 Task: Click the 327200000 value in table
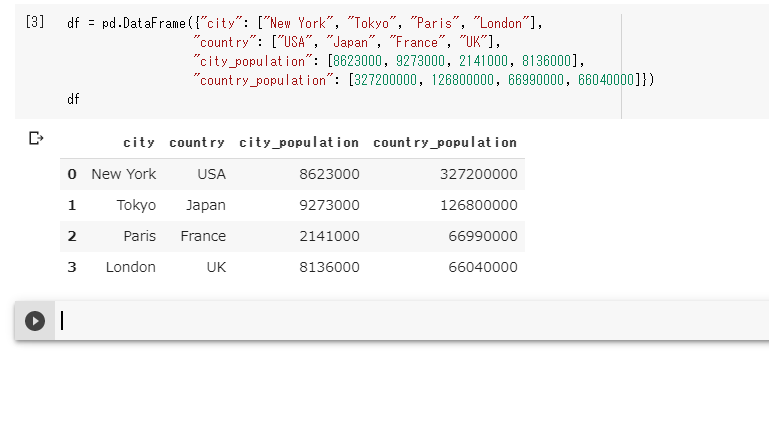click(x=478, y=174)
